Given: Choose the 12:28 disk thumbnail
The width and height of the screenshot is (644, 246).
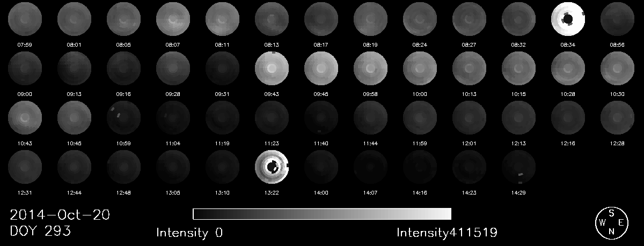Looking at the screenshot, I should coord(618,117).
